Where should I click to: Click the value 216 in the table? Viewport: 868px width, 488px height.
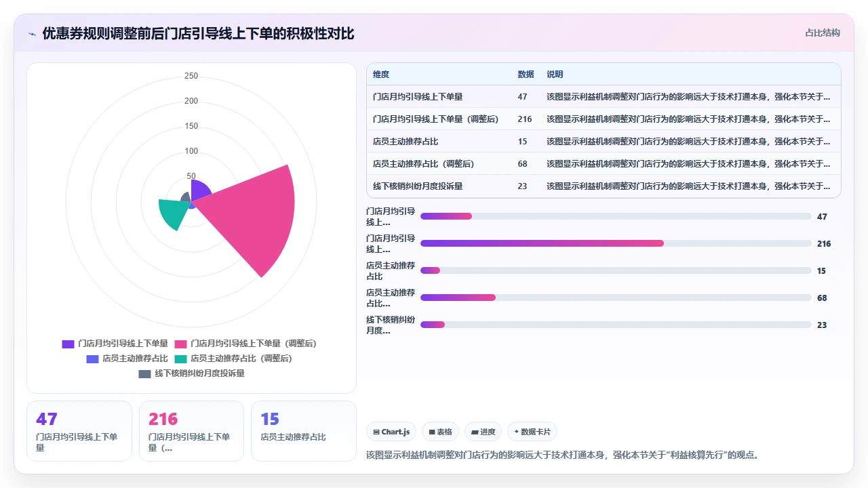click(x=525, y=119)
